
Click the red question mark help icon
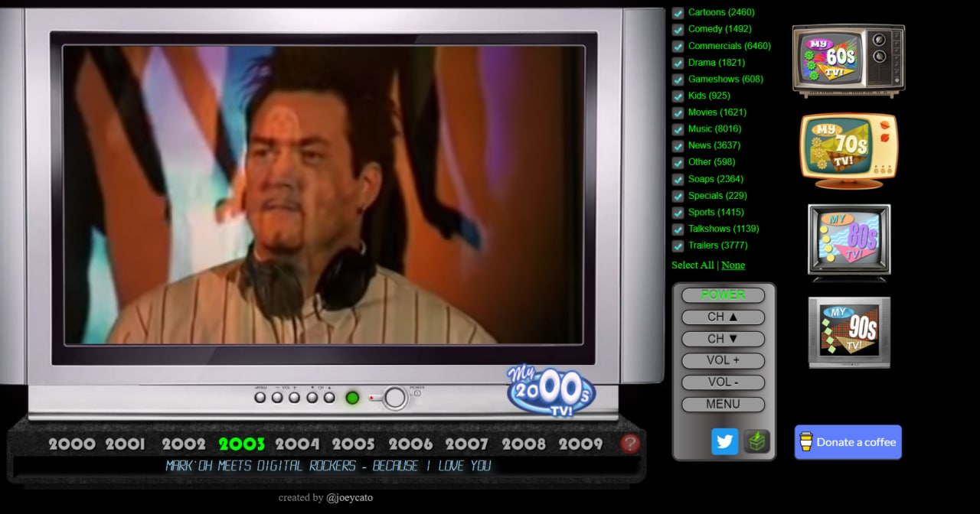pyautogui.click(x=629, y=444)
